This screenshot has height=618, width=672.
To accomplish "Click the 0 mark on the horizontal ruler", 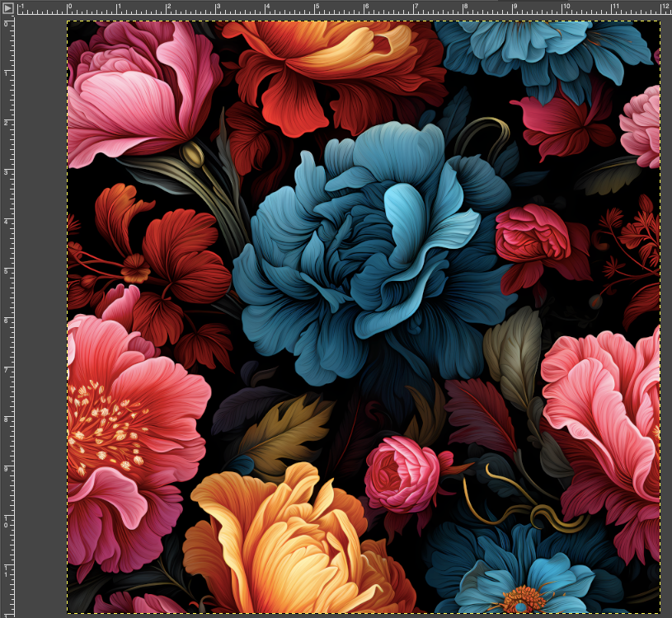I will (x=68, y=8).
